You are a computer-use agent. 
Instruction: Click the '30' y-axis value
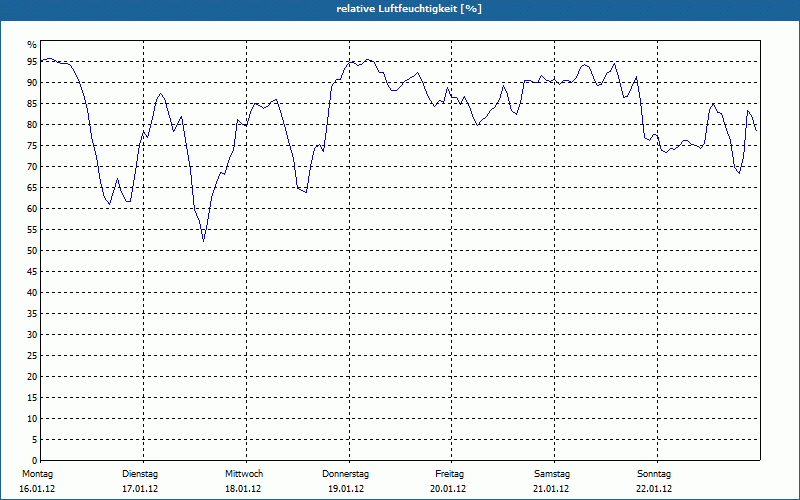coord(32,335)
